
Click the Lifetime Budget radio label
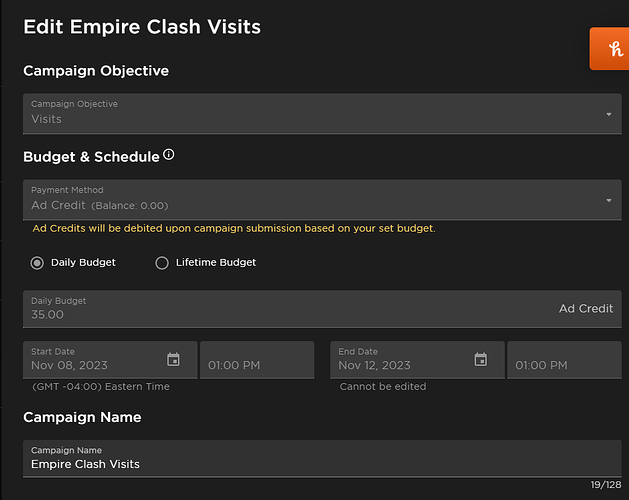216,263
